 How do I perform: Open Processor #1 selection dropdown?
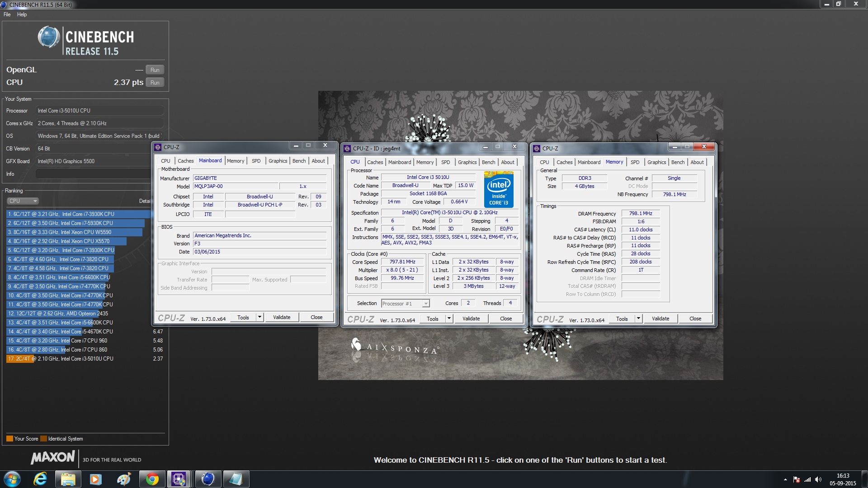[406, 304]
